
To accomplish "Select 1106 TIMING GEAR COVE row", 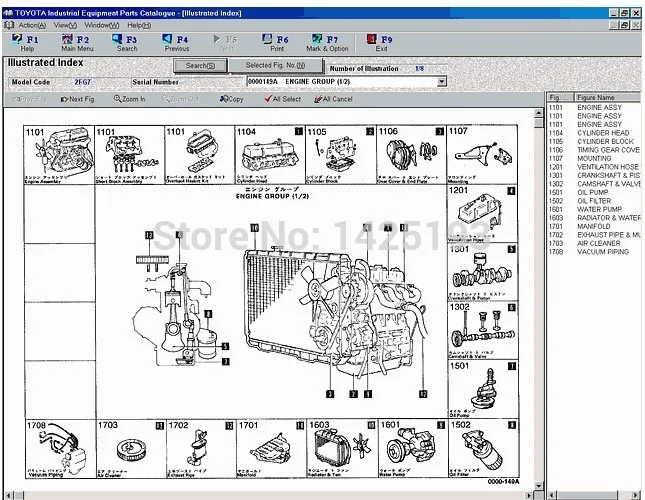I will (594, 150).
